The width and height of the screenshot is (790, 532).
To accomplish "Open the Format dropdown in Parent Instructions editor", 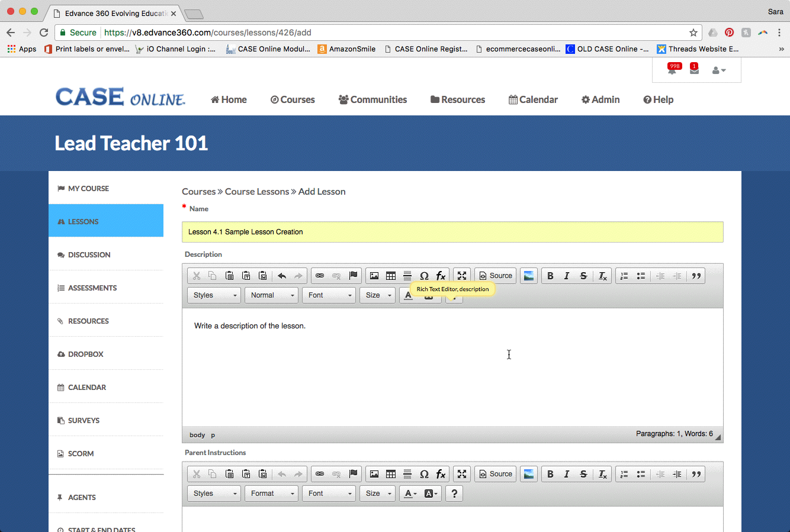I will click(271, 494).
